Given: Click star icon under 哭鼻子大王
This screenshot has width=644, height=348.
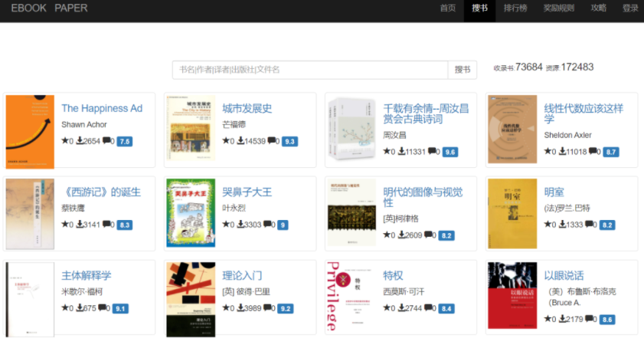Looking at the screenshot, I should coord(226,225).
